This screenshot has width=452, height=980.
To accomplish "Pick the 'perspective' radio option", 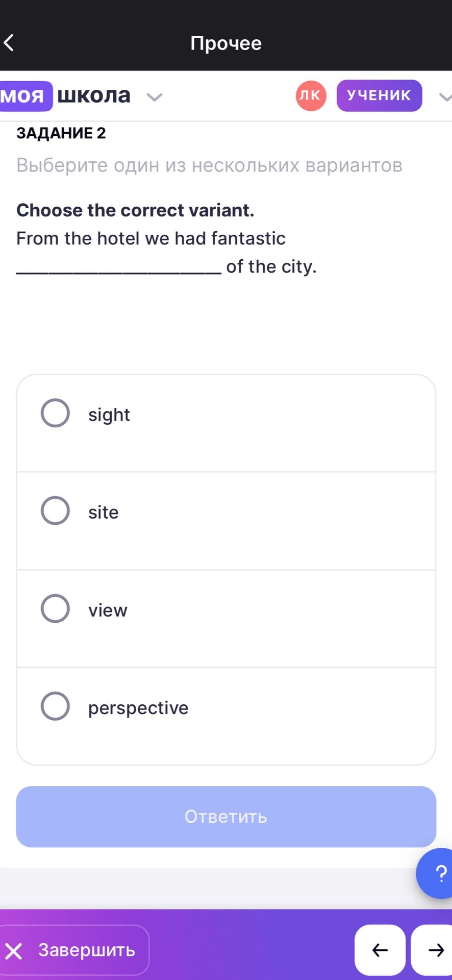I will pyautogui.click(x=55, y=706).
